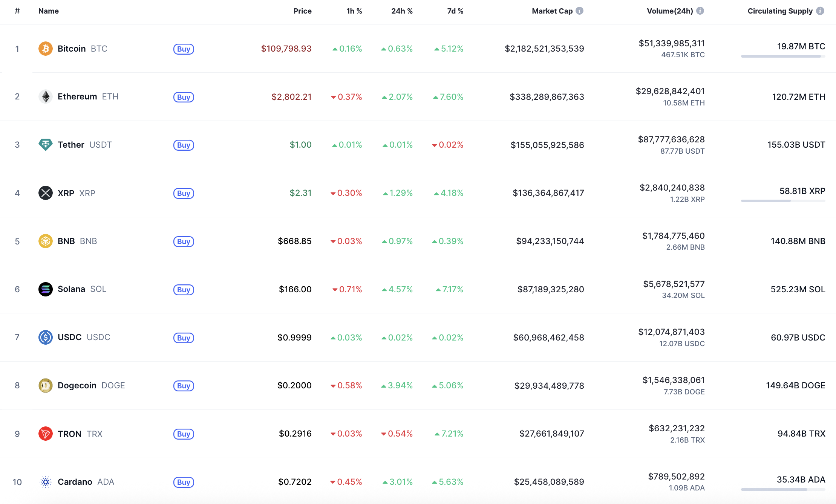Sort by the 24h % column header

pos(402,11)
